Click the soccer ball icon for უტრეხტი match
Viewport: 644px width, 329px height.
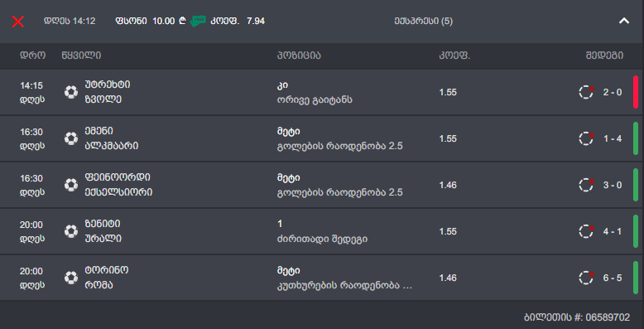click(x=71, y=92)
